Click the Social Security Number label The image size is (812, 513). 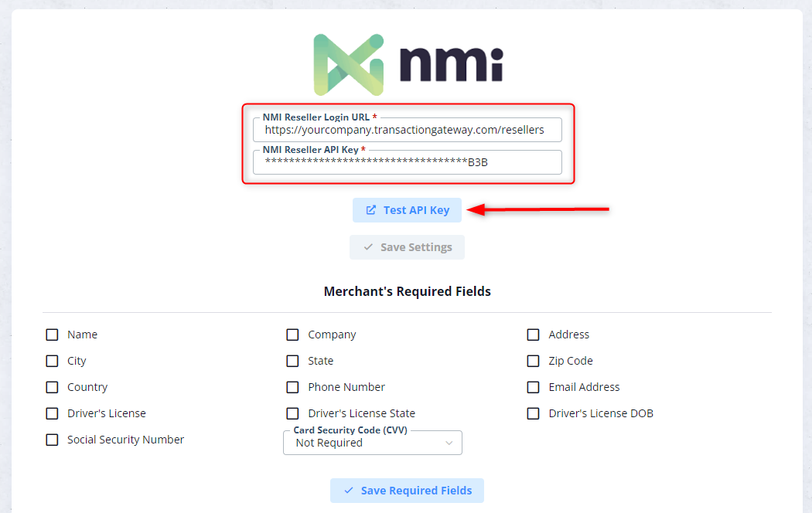125,440
